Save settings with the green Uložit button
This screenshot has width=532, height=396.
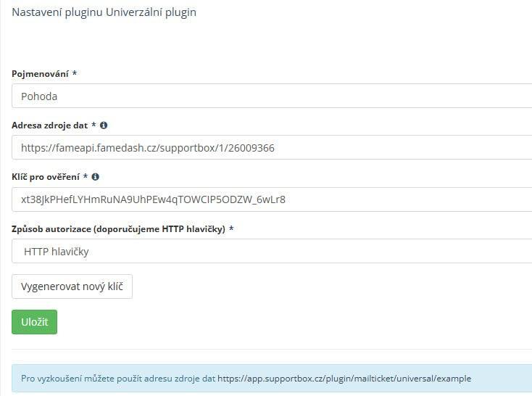click(34, 322)
